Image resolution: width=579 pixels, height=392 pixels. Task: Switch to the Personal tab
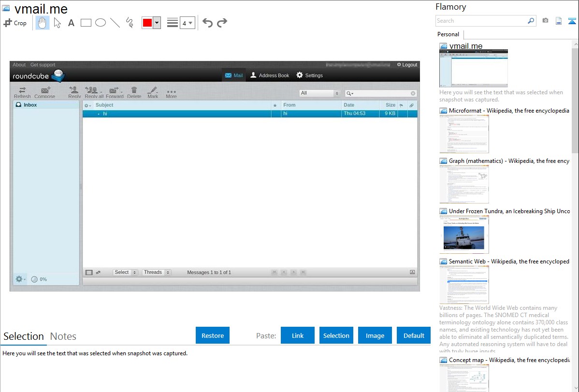click(x=449, y=34)
